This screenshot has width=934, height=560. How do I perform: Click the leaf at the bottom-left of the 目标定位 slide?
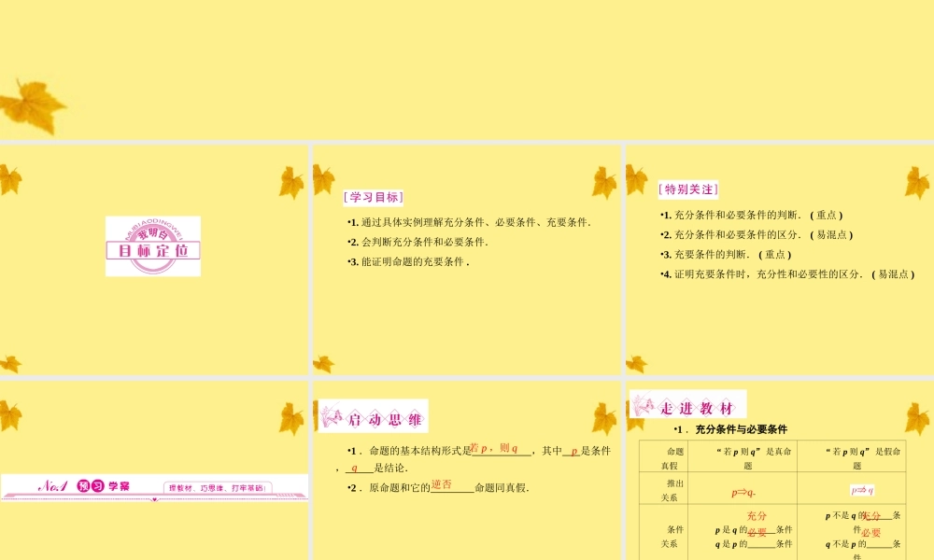[x=10, y=363]
